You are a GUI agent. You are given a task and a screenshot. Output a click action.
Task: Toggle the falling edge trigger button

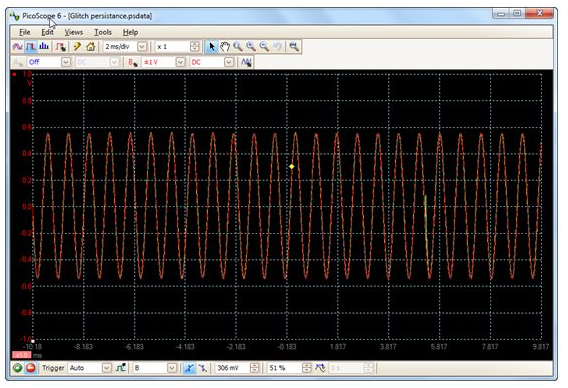tap(202, 368)
